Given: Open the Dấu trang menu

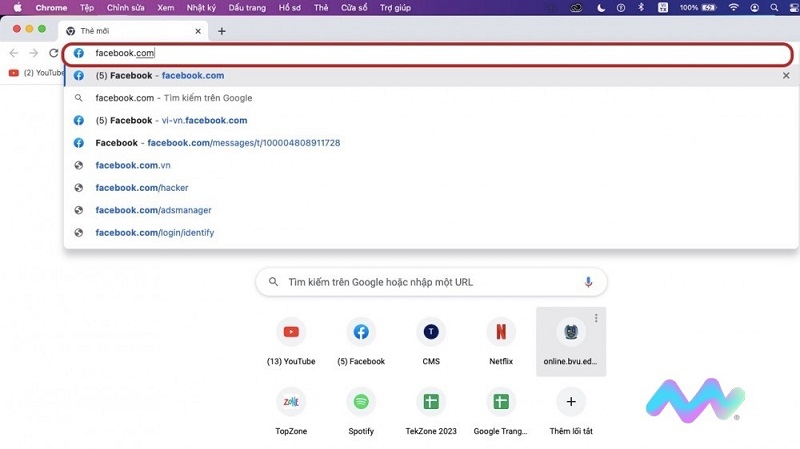Looking at the screenshot, I should pos(247,7).
